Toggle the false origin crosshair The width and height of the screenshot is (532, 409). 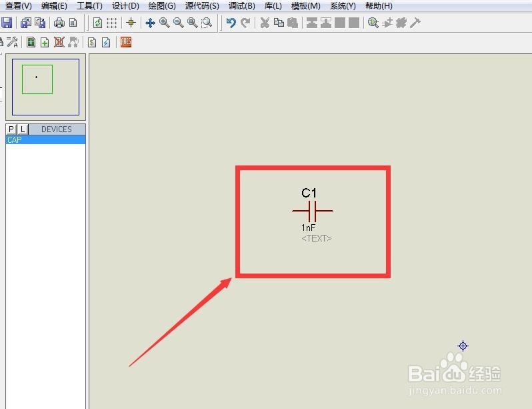[x=131, y=23]
